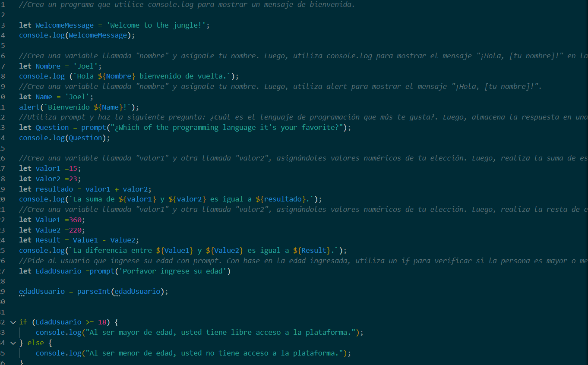Click the `Hola ${Nombre} bienvenido de vuelta.` template string
This screenshot has height=365, width=588.
coord(153,76)
